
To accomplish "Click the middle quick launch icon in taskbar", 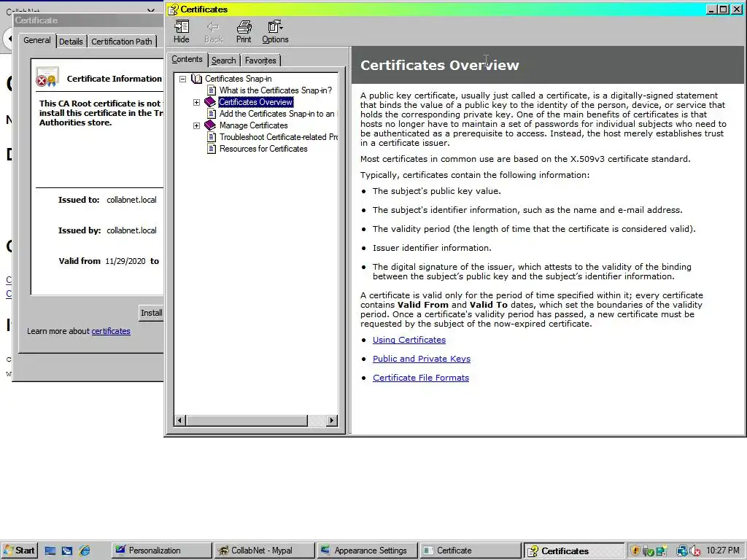I will click(67, 551).
